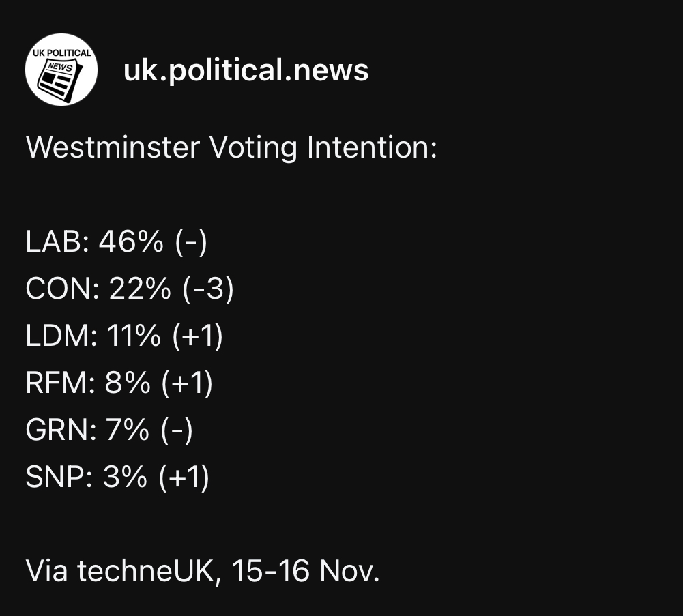Click the 15-16 Nov. date text

[305, 572]
